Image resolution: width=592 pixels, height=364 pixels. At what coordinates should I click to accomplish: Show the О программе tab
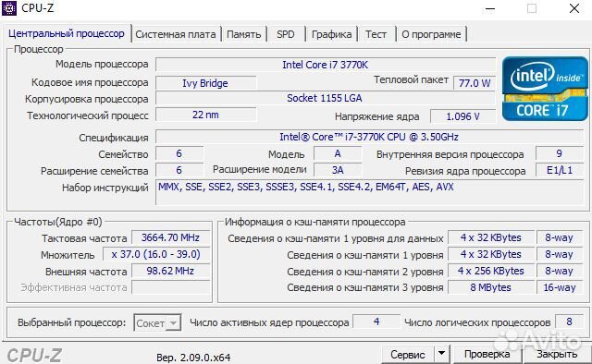[431, 34]
